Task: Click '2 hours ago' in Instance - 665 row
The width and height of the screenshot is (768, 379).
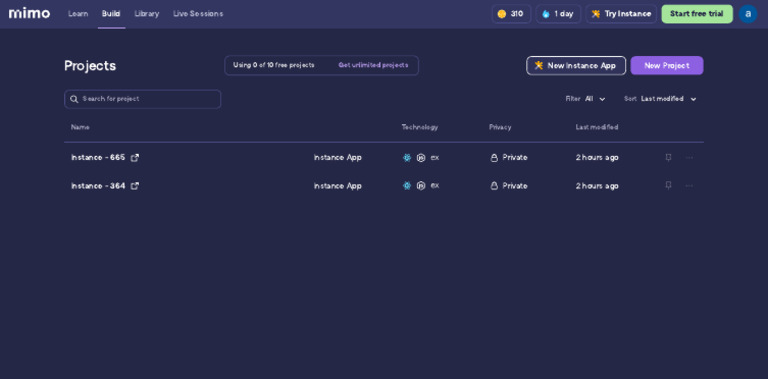Action: pyautogui.click(x=597, y=158)
